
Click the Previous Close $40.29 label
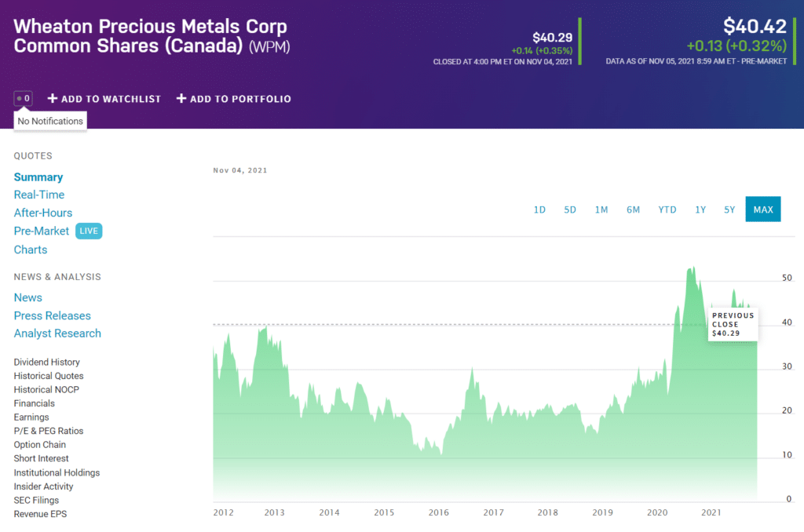tap(733, 324)
